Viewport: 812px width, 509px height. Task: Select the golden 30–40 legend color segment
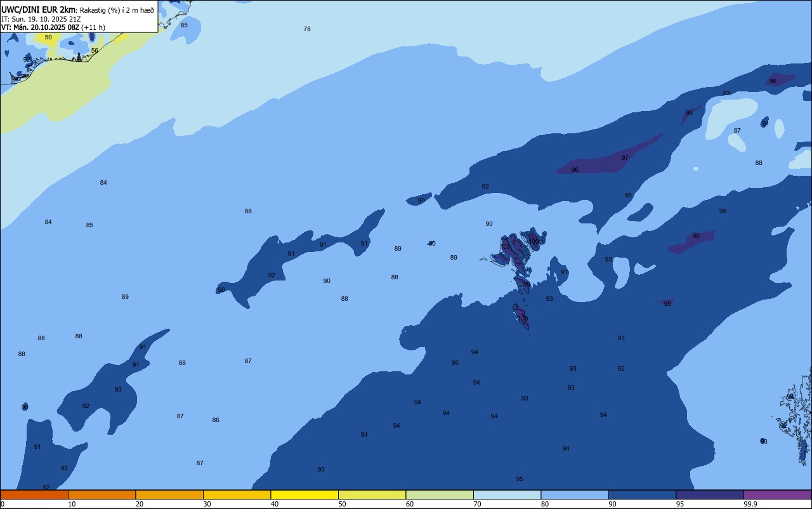(237, 494)
